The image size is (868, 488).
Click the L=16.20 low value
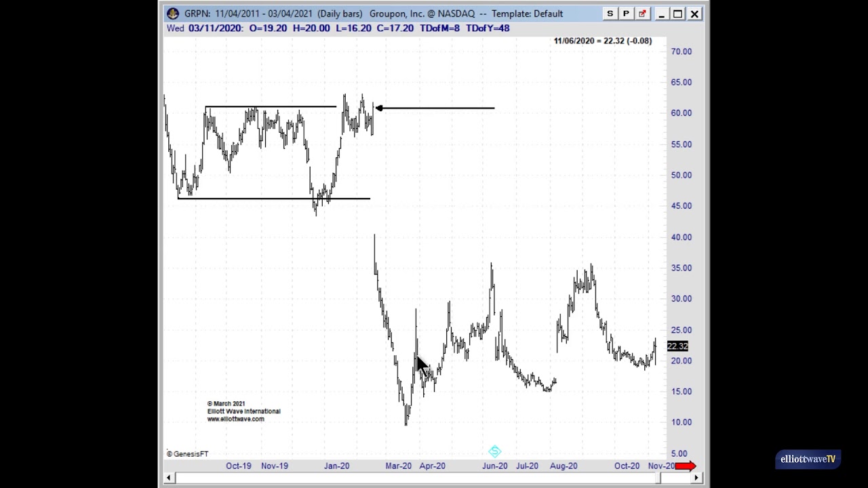point(353,28)
